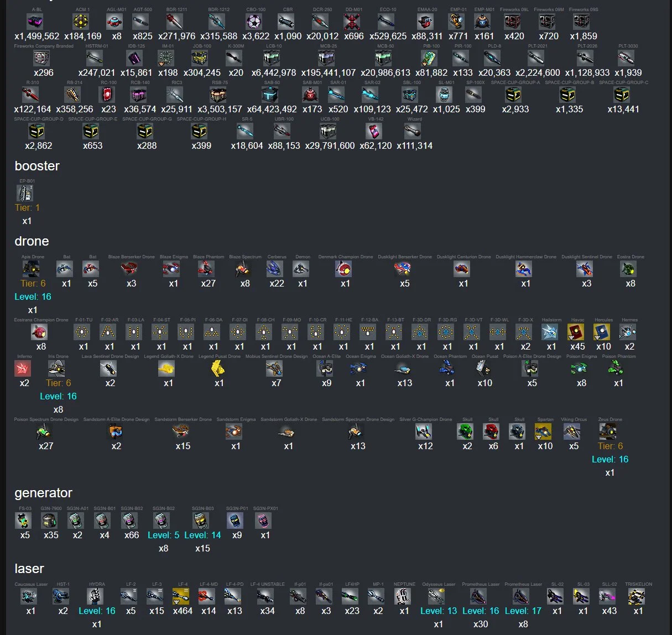Select the Inferno drone design icon
Image resolution: width=672 pixels, height=635 pixels.
click(23, 368)
